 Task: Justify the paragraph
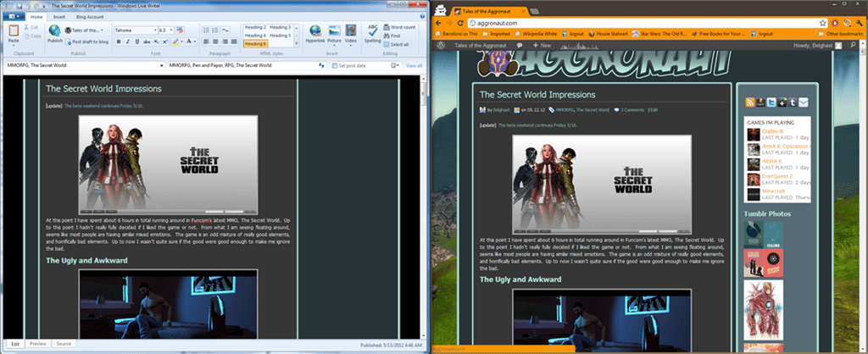pos(234,41)
